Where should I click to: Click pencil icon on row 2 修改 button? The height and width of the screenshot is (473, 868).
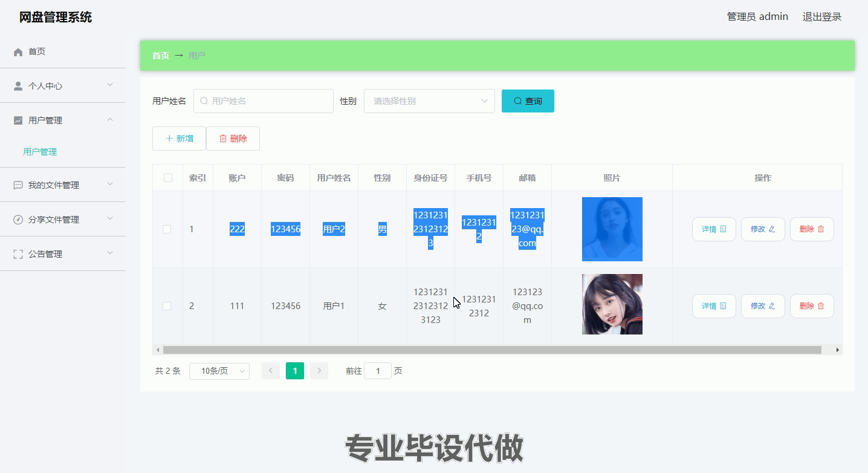click(x=772, y=306)
